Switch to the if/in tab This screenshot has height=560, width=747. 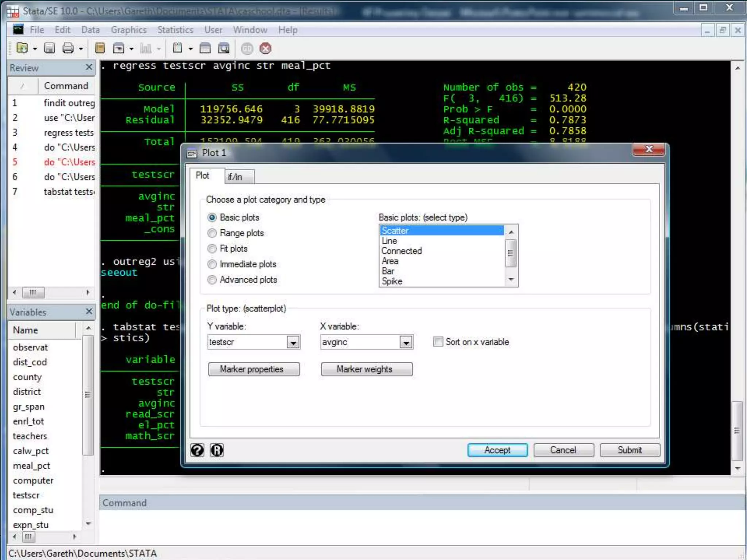(235, 177)
